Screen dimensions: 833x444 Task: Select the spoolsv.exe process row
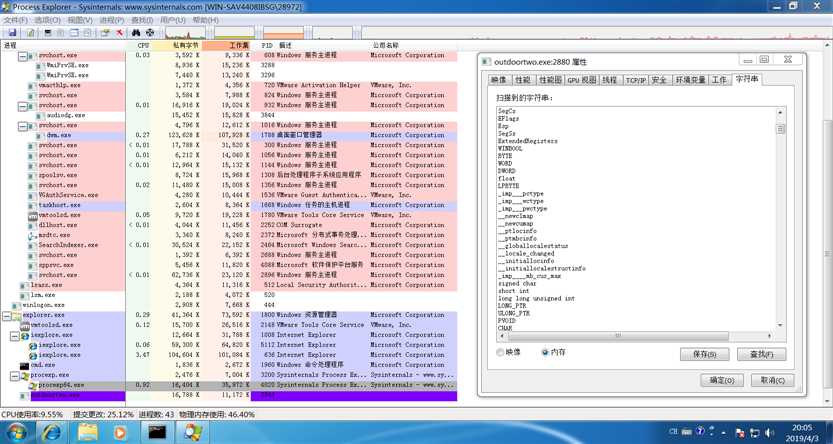tap(228, 175)
